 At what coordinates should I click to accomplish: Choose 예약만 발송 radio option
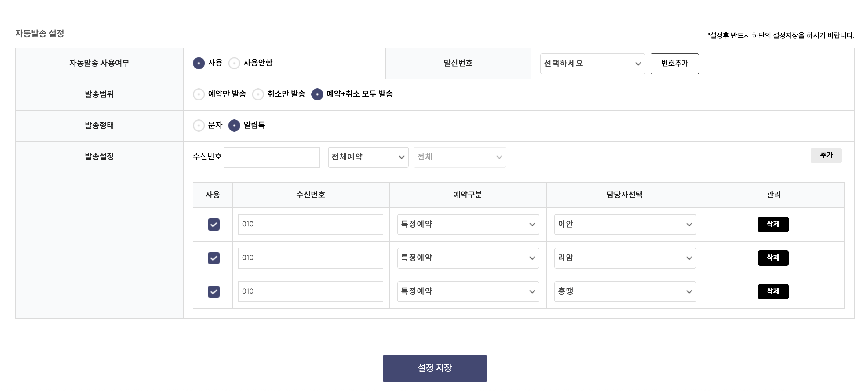click(199, 94)
